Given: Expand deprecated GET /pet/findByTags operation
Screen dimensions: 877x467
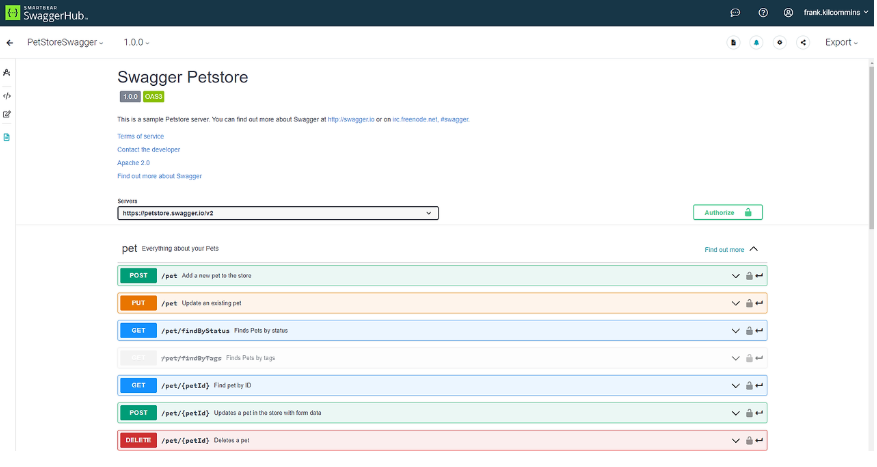Looking at the screenshot, I should tap(442, 358).
